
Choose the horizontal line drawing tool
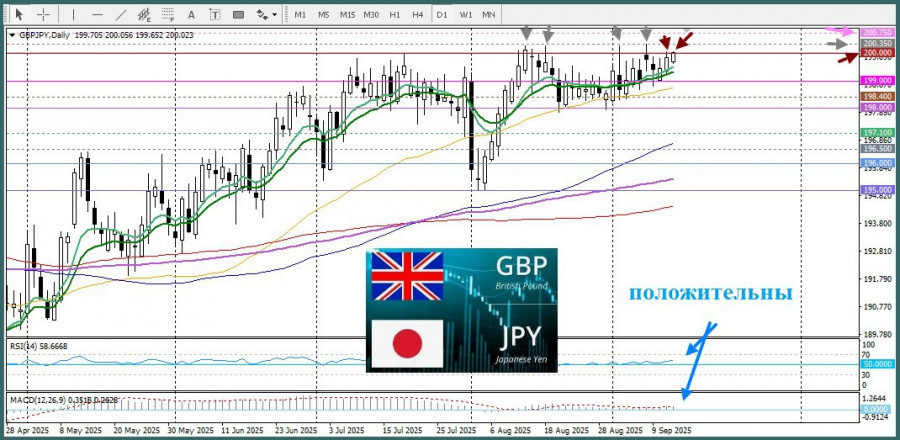97,15
